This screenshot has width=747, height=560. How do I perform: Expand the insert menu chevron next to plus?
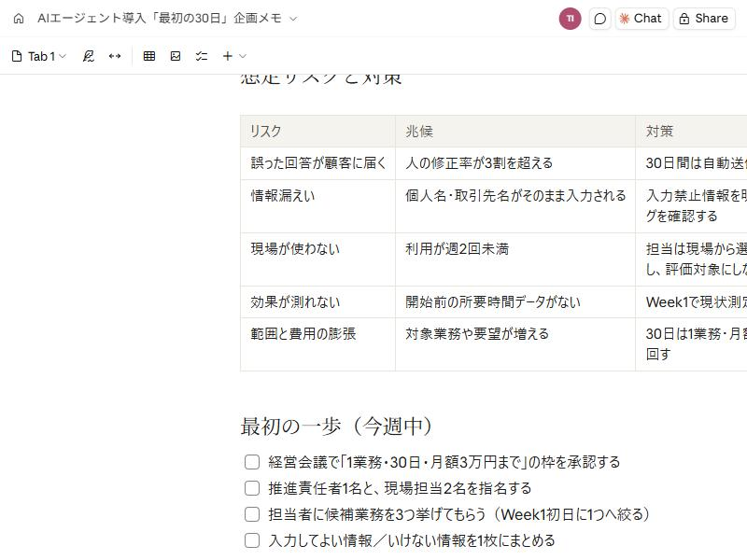click(243, 56)
